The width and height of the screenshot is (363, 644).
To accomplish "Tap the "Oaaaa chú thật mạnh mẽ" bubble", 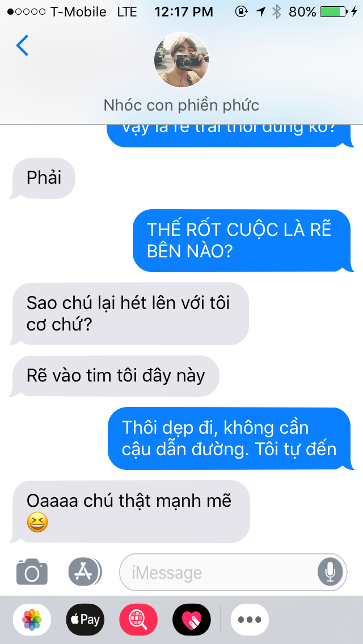I will [x=129, y=512].
